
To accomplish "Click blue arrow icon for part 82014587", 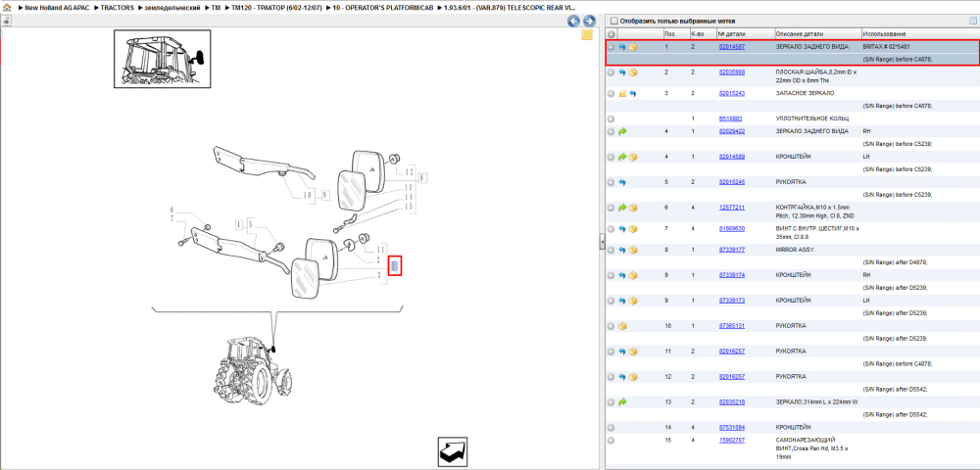I will 622,47.
